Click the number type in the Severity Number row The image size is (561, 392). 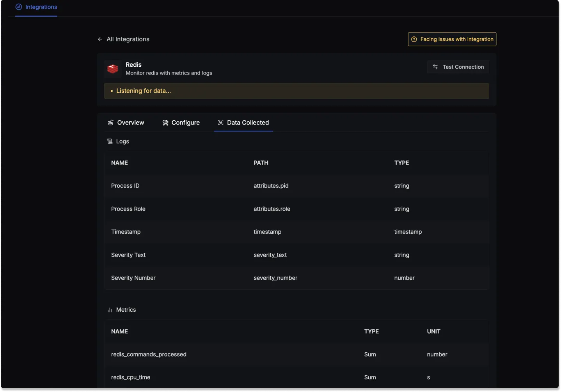(x=405, y=278)
